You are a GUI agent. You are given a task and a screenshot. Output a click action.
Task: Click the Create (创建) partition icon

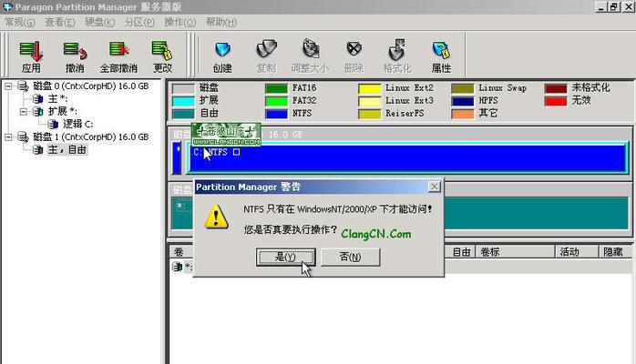(222, 50)
